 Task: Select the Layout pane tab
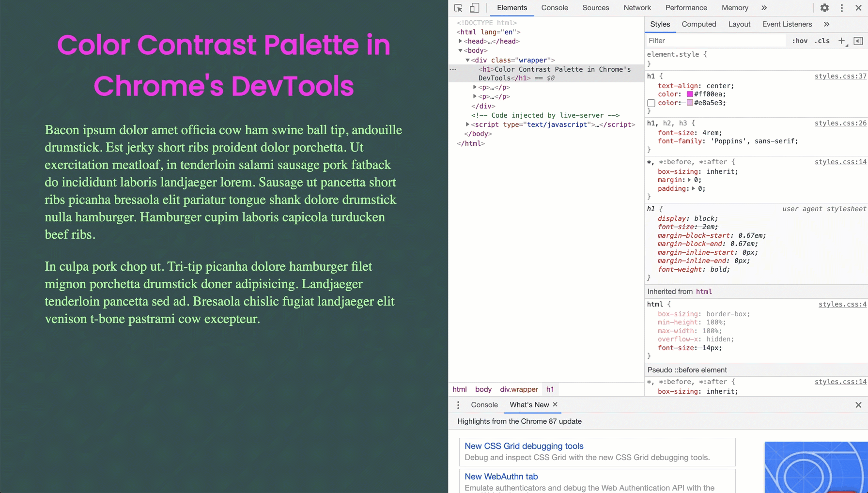tap(739, 24)
